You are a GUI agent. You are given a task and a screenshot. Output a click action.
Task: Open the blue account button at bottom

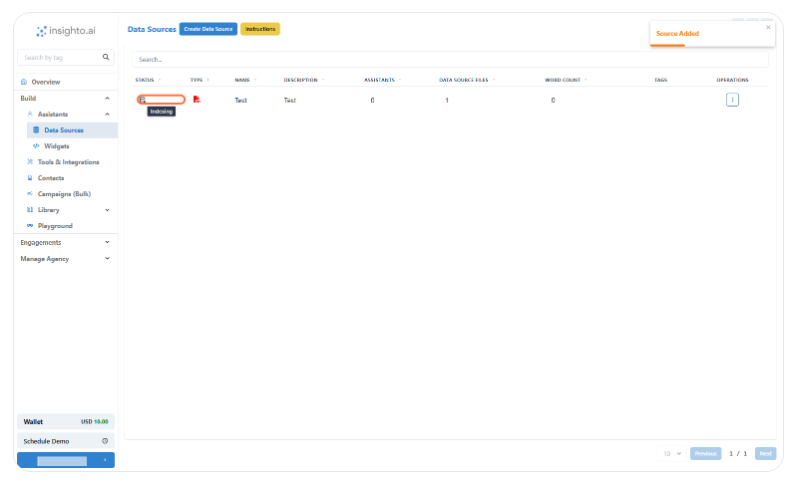66,460
